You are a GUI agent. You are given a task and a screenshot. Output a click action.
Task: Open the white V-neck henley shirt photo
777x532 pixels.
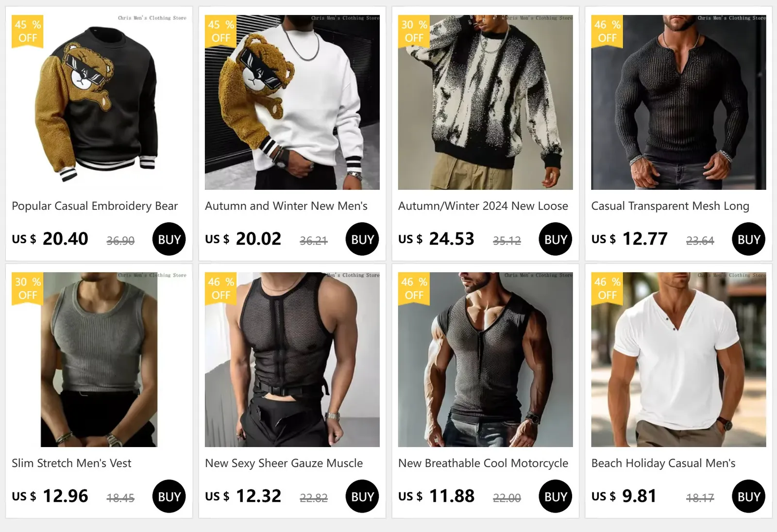click(x=679, y=360)
